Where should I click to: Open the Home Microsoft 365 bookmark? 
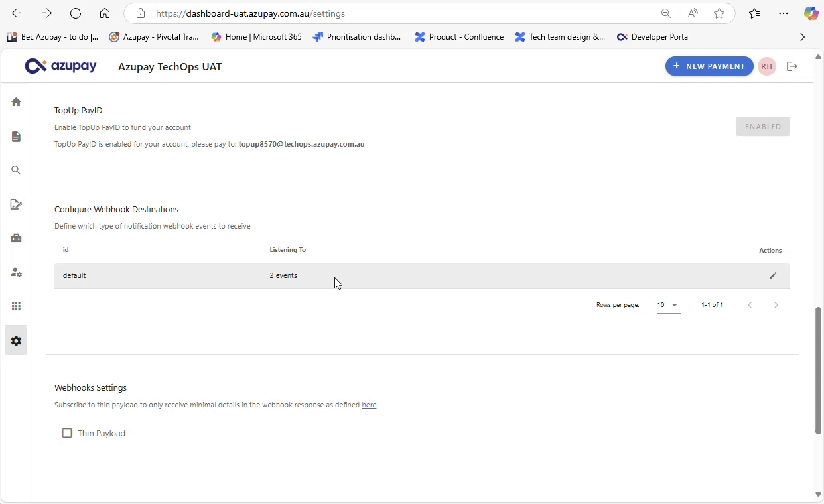tap(256, 37)
